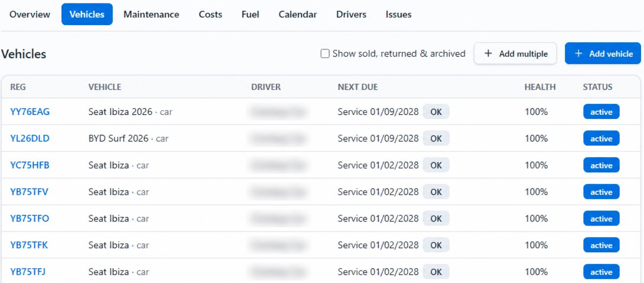Click the Add multiple button
The width and height of the screenshot is (644, 283).
(x=515, y=53)
